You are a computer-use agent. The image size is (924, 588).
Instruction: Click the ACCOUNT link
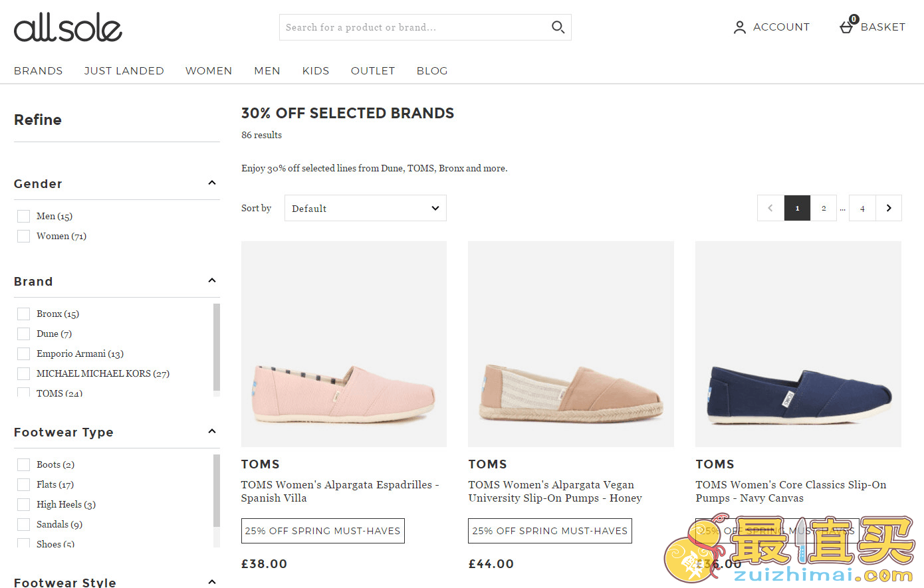(x=781, y=27)
